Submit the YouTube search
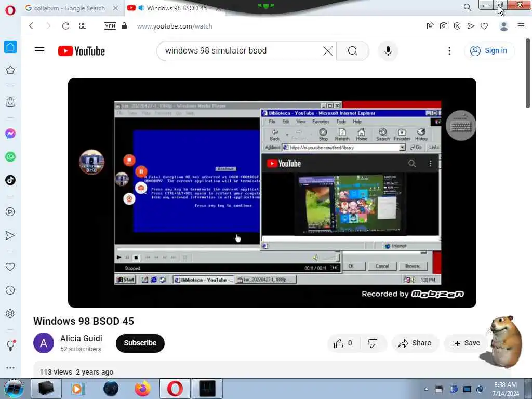 tap(353, 51)
